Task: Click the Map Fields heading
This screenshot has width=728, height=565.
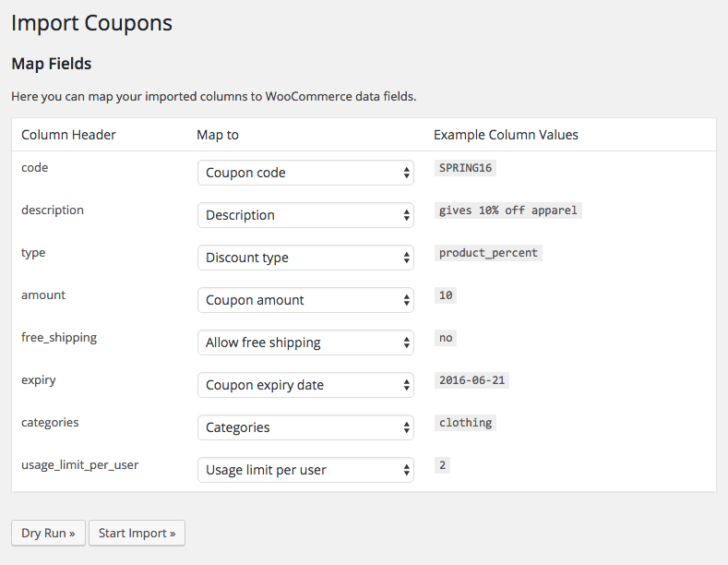Action: coord(51,64)
